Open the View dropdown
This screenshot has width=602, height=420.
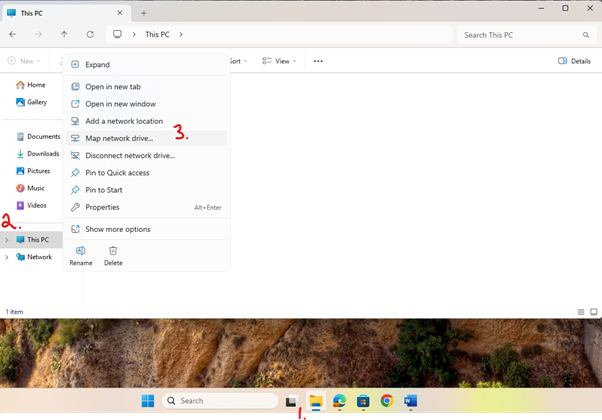[279, 61]
